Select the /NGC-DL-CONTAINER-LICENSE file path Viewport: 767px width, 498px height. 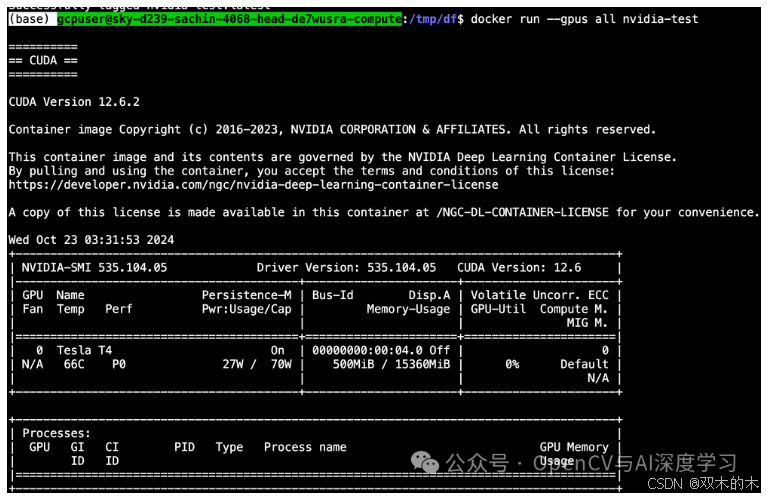[x=522, y=212]
